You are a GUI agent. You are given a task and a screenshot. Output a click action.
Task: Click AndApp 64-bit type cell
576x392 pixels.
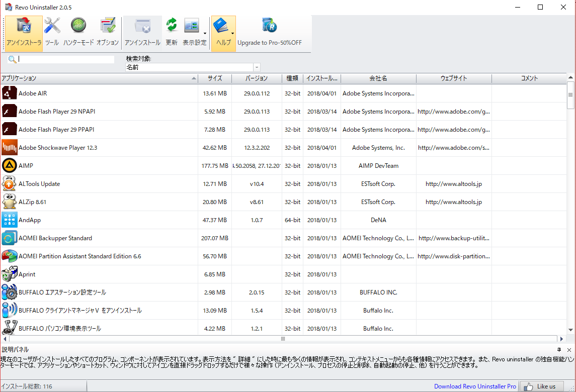[x=292, y=220]
